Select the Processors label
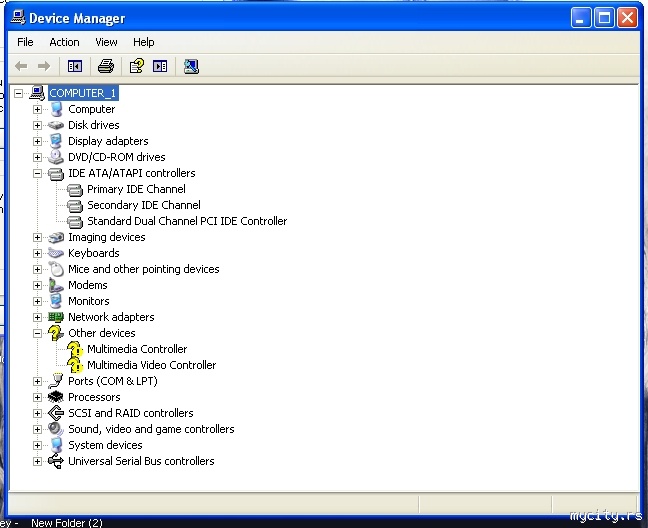Viewport: 648px width, 528px height. click(94, 397)
